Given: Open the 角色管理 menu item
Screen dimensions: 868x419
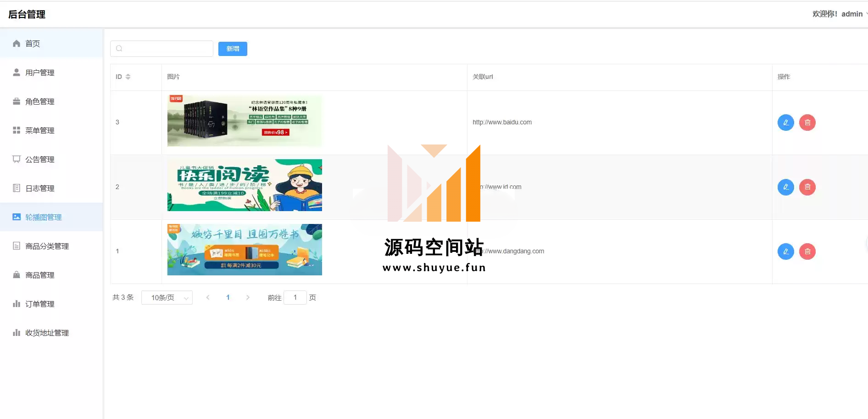Looking at the screenshot, I should (51, 101).
